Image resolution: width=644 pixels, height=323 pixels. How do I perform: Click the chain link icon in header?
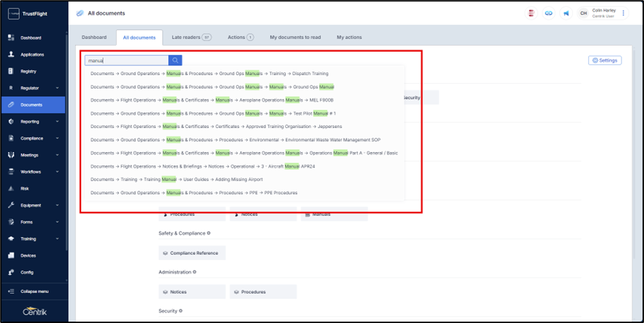point(548,13)
